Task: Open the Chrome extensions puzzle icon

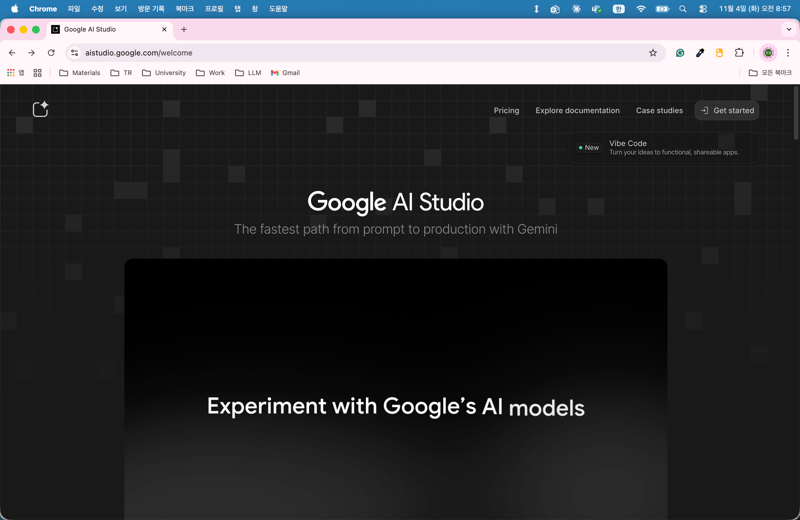Action: [x=739, y=53]
